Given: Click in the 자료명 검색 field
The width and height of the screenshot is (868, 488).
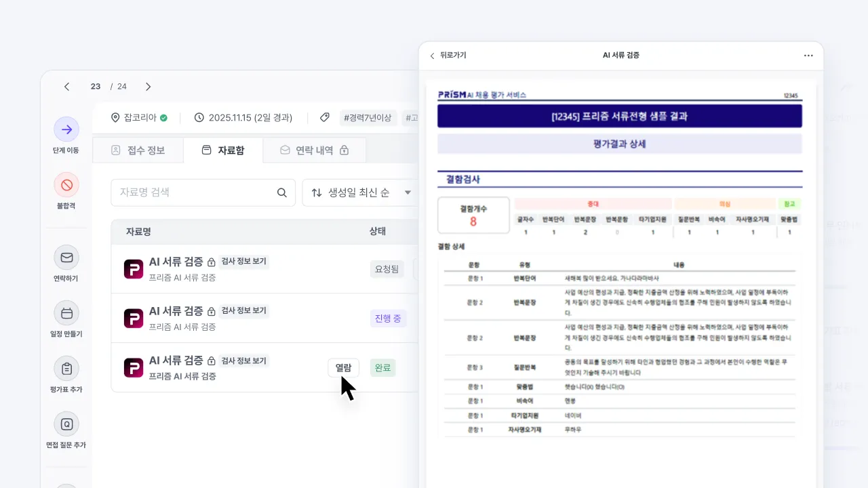Looking at the screenshot, I should [203, 192].
